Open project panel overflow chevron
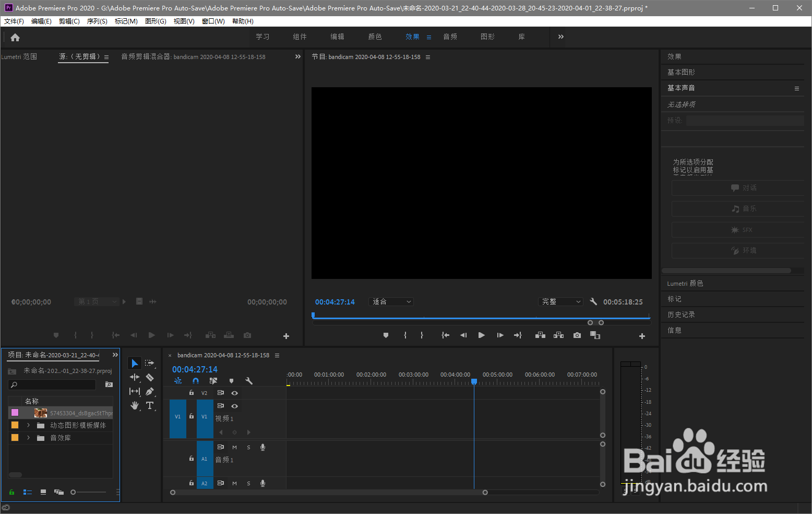812x514 pixels. point(115,355)
